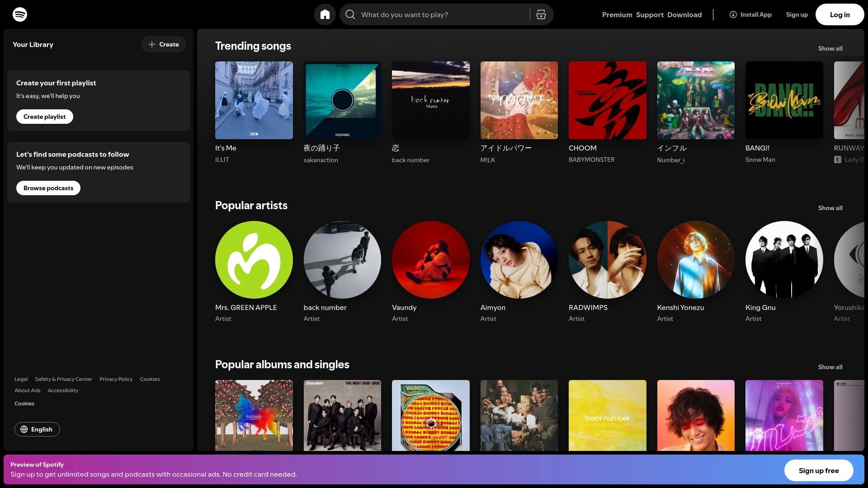Open the Legal footer link

[21, 379]
